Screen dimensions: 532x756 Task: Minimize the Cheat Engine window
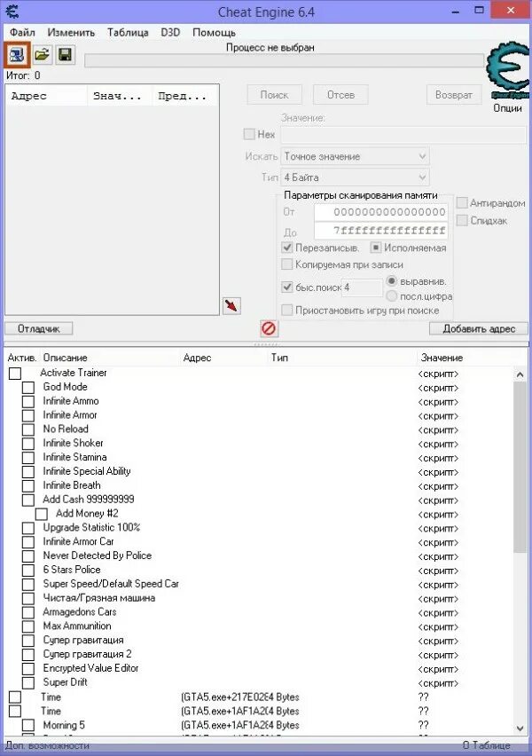[x=456, y=11]
